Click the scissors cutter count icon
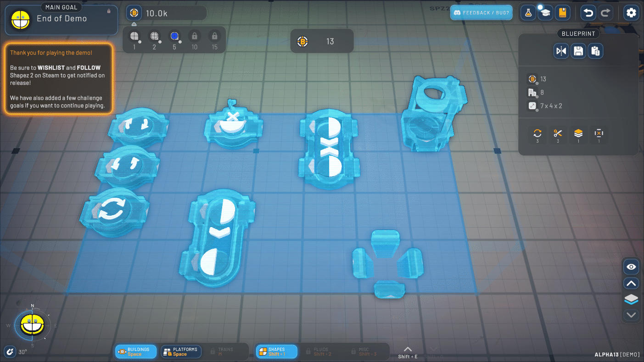This screenshot has width=644, height=362. [558, 135]
